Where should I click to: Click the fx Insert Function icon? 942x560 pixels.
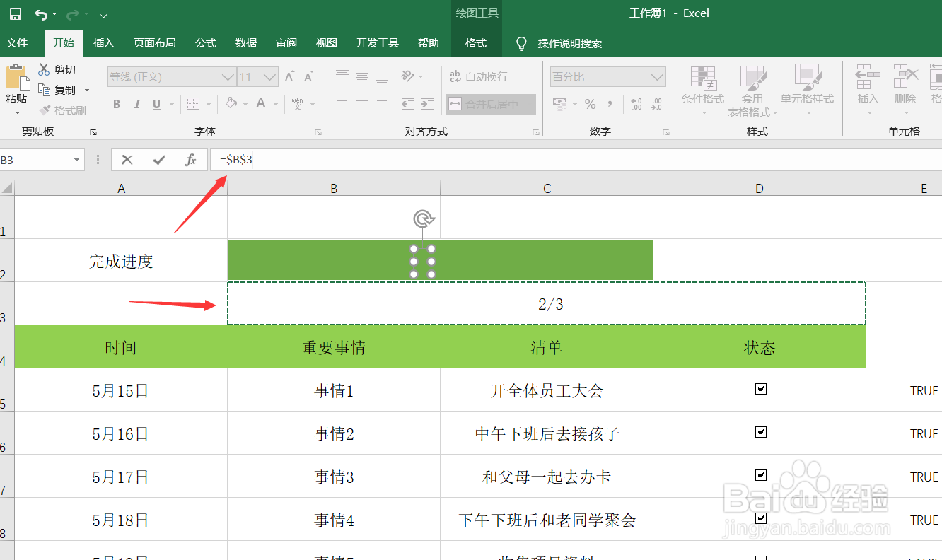click(190, 159)
